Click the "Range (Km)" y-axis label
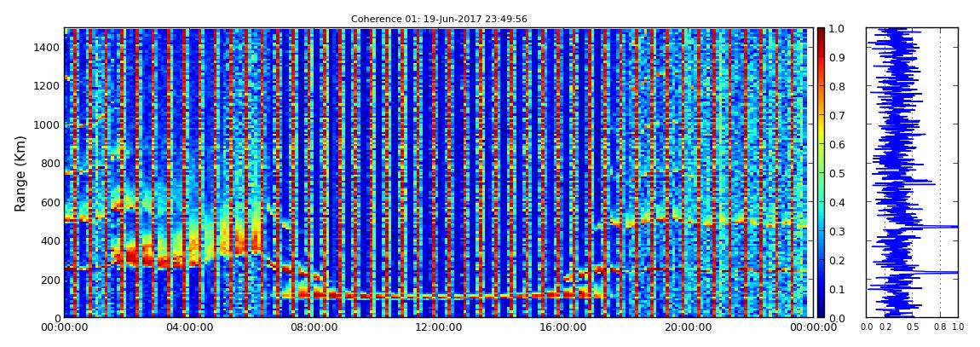 tap(20, 173)
